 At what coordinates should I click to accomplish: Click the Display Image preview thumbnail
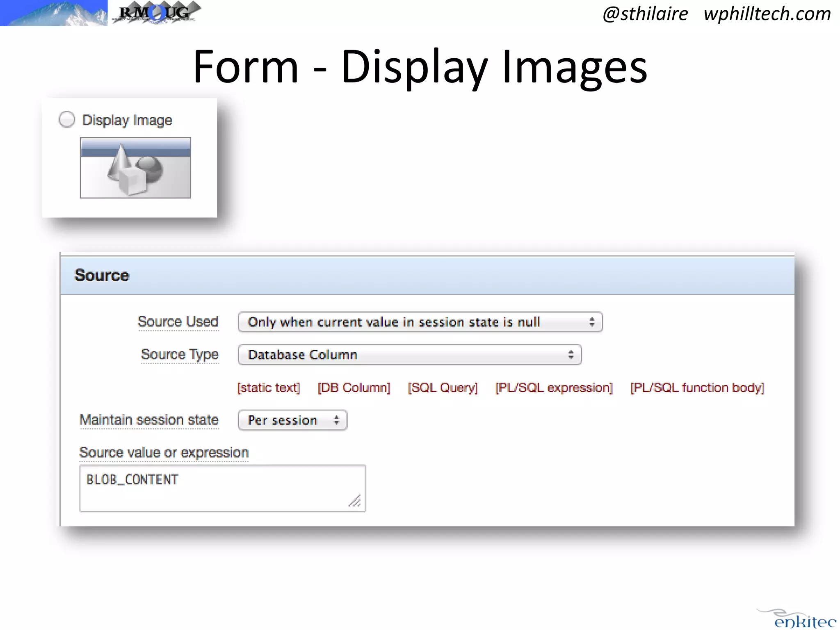pyautogui.click(x=135, y=168)
